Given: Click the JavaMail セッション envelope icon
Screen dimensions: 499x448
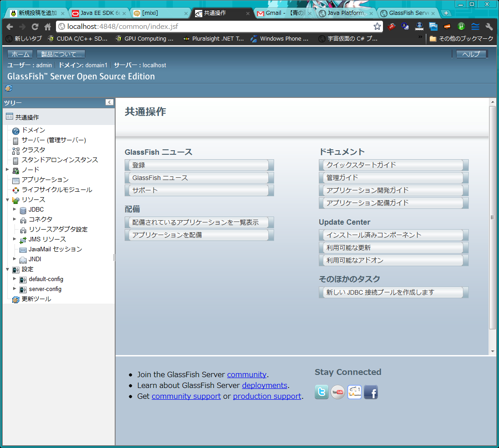Looking at the screenshot, I should point(23,249).
